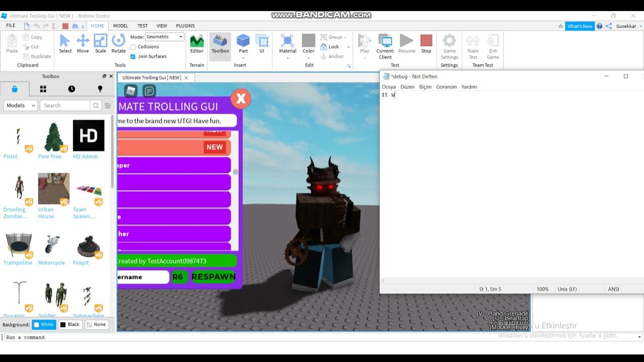Click the Stop test button
644x362 pixels.
(x=426, y=44)
